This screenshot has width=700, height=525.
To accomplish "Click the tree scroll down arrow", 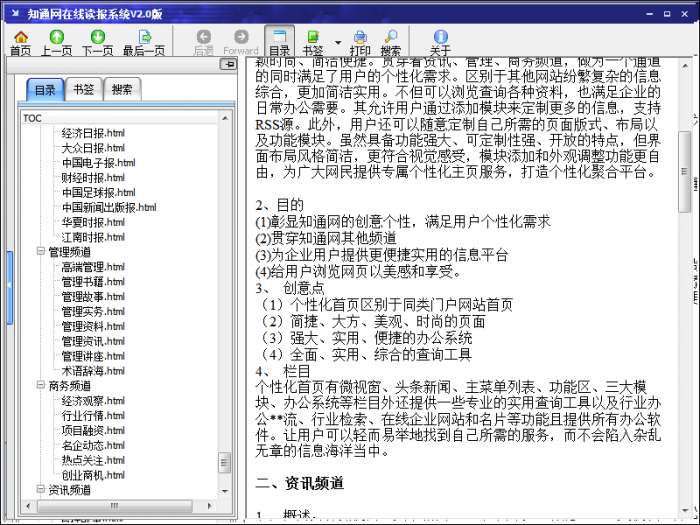I will [225, 492].
